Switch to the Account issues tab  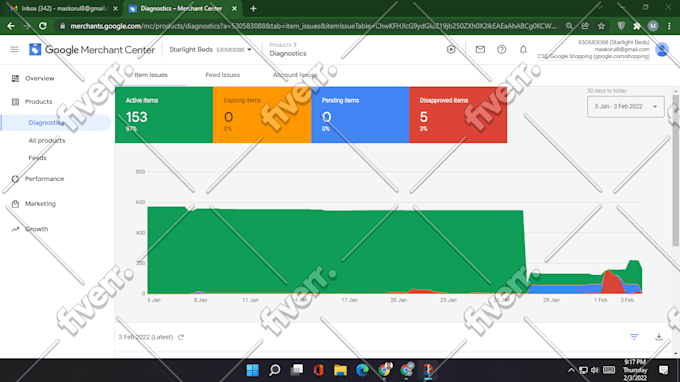[295, 75]
